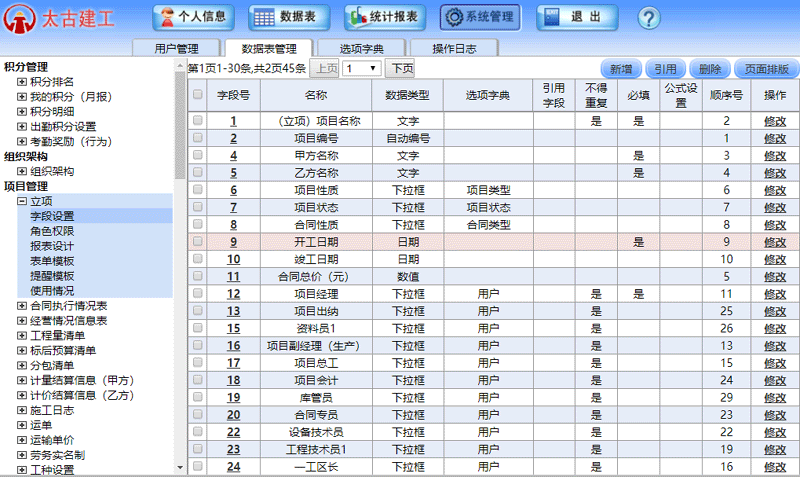Click the 太古建工 logo
This screenshot has height=477, width=800.
click(59, 19)
